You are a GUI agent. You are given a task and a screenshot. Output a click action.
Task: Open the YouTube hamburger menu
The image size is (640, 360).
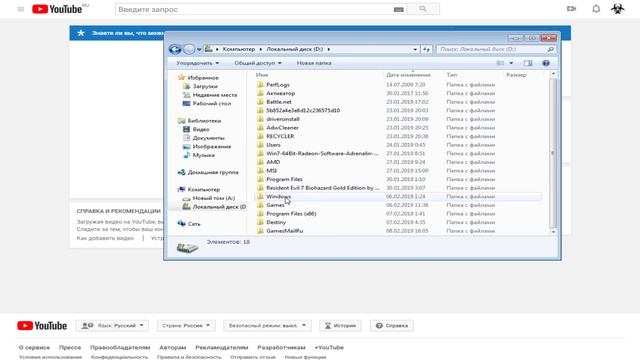[21, 9]
